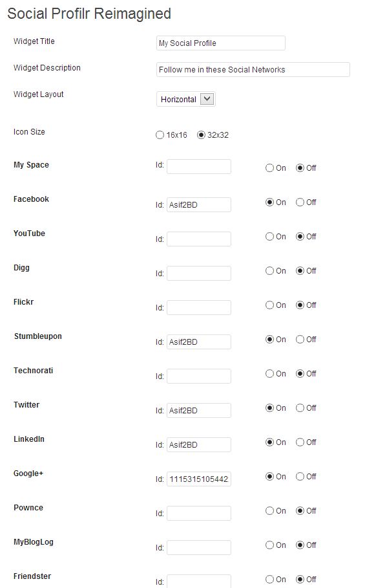
Task: Focus the Widget Description field
Action: pos(253,70)
